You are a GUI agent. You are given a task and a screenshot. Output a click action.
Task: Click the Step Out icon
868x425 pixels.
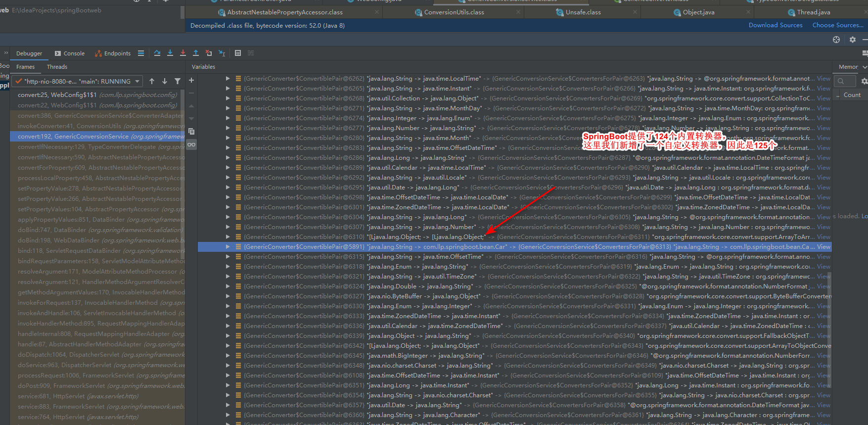tap(196, 53)
